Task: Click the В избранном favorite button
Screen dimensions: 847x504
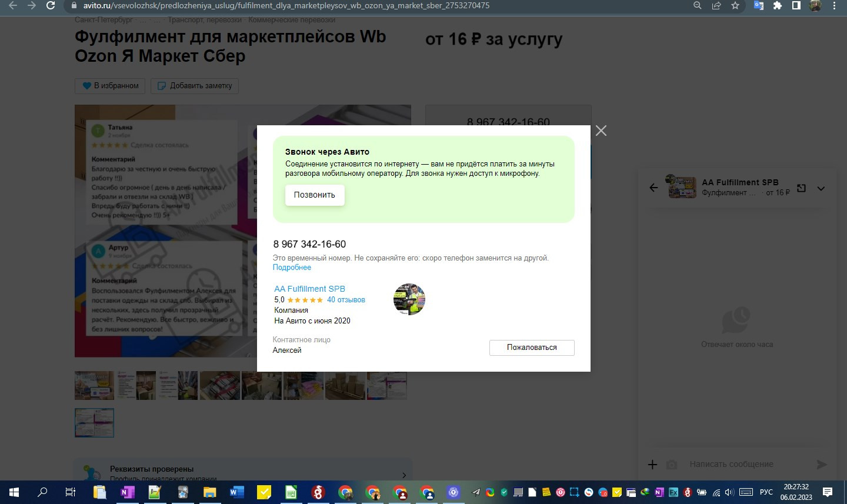Action: tap(111, 86)
